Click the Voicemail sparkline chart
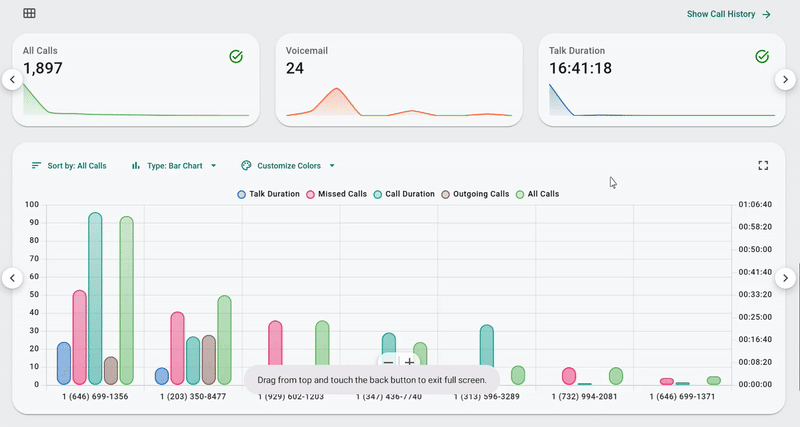Screen dimensions: 800x427 pyautogui.click(x=399, y=102)
